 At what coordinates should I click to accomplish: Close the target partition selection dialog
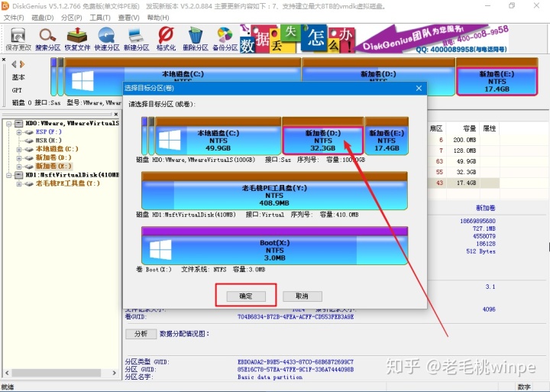point(419,89)
